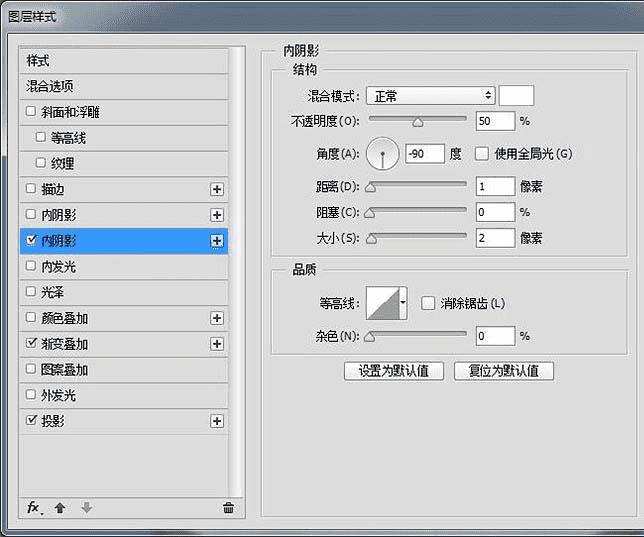Uncheck the highlighted 内阴影 checkbox
The height and width of the screenshot is (537, 644).
31,240
